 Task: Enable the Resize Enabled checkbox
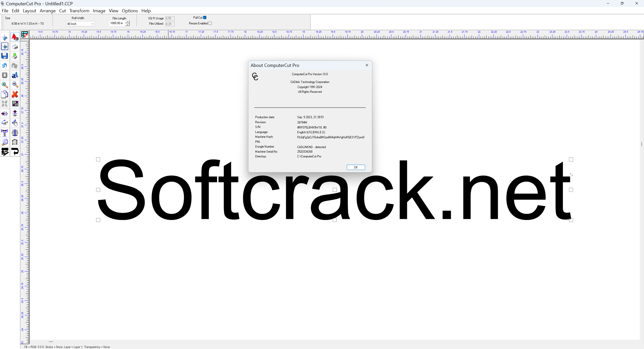click(x=210, y=23)
